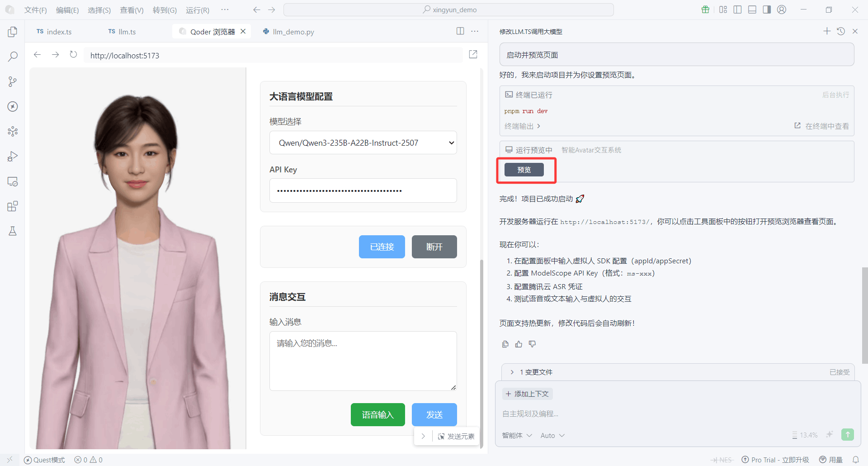Open editor more actions ellipsis
868x466 pixels.
coord(475,31)
